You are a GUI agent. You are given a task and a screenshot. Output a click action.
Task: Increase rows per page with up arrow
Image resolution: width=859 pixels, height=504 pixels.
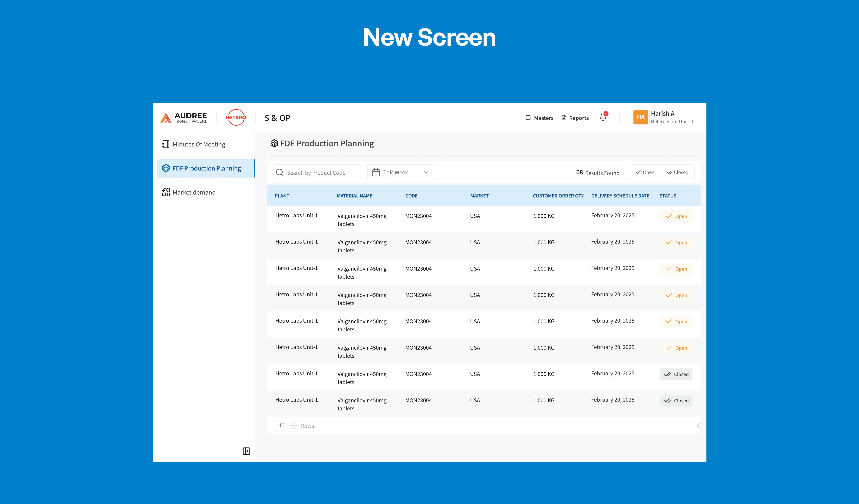294,423
